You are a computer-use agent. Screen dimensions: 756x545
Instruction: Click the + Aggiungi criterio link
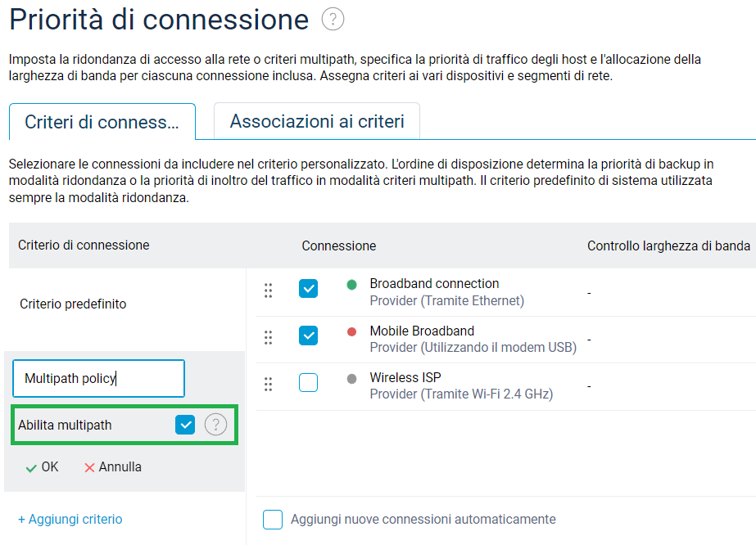click(70, 519)
